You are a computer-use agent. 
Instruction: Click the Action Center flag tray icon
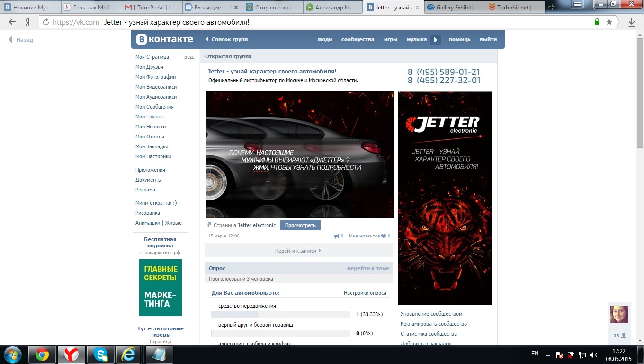pos(559,355)
